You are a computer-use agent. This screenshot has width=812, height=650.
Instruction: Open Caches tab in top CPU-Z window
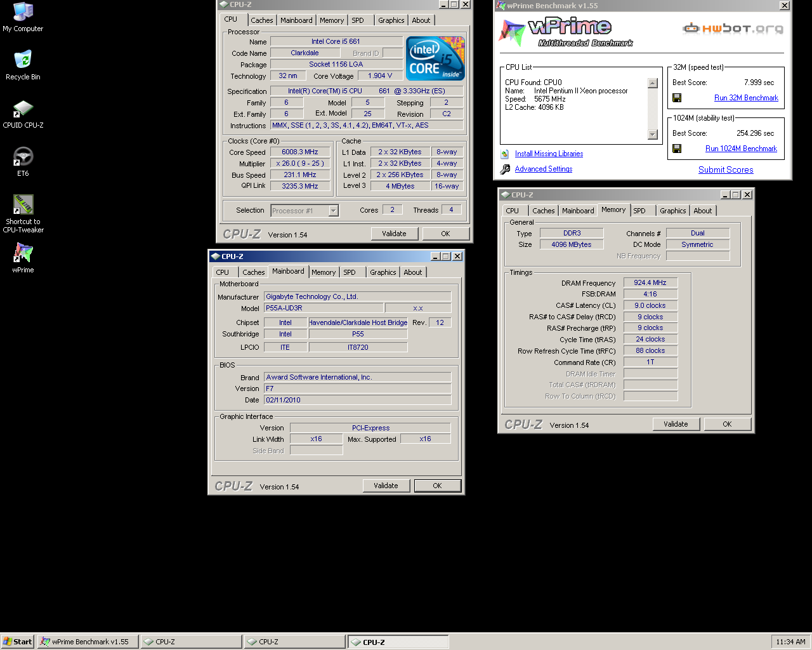coord(261,20)
